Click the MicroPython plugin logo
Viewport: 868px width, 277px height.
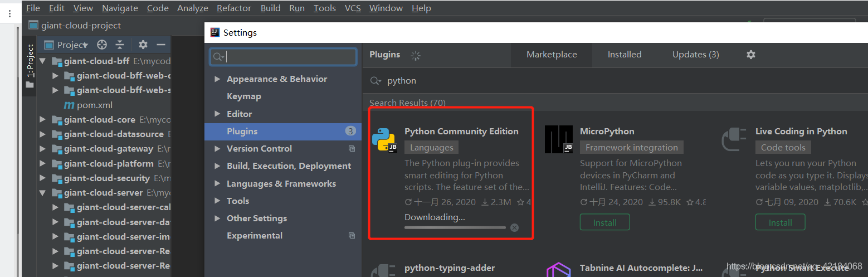pyautogui.click(x=559, y=139)
